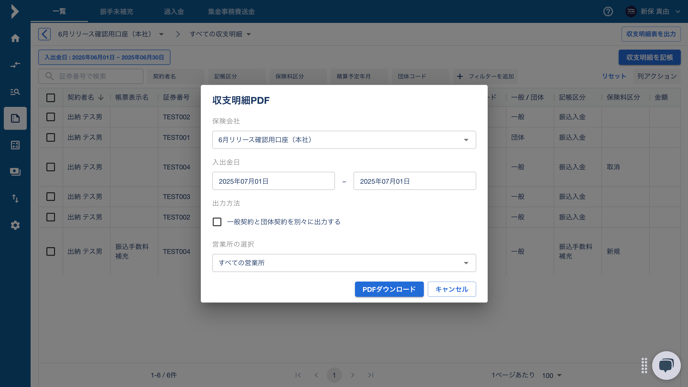Select the document ledger sidebar icon

(15, 118)
